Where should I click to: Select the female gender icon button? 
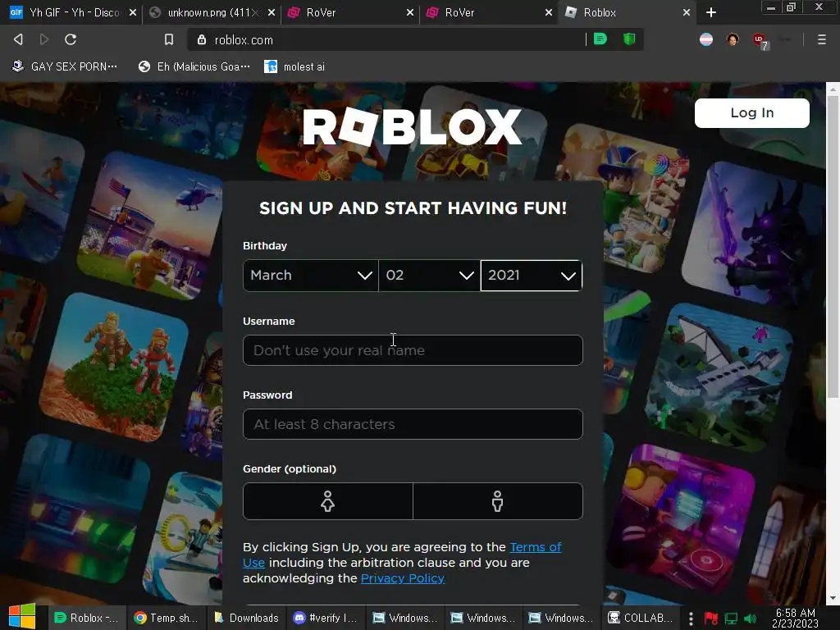[x=328, y=501]
